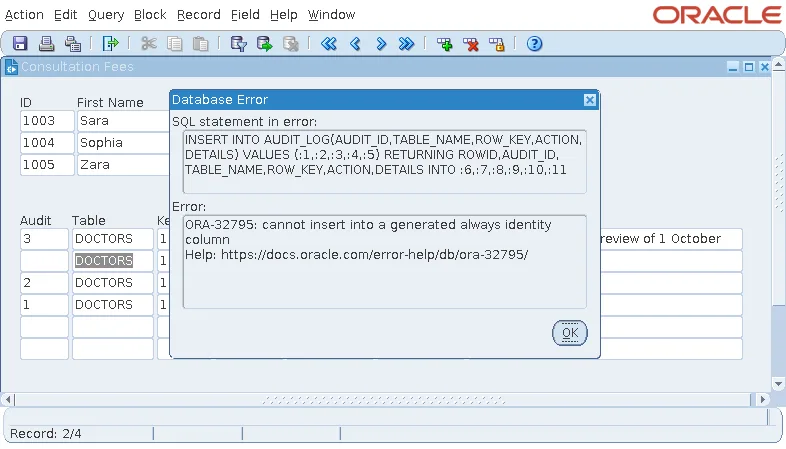Screen dimensions: 786x449
Task: Minimize the Consultation Fees window
Action: click(733, 67)
